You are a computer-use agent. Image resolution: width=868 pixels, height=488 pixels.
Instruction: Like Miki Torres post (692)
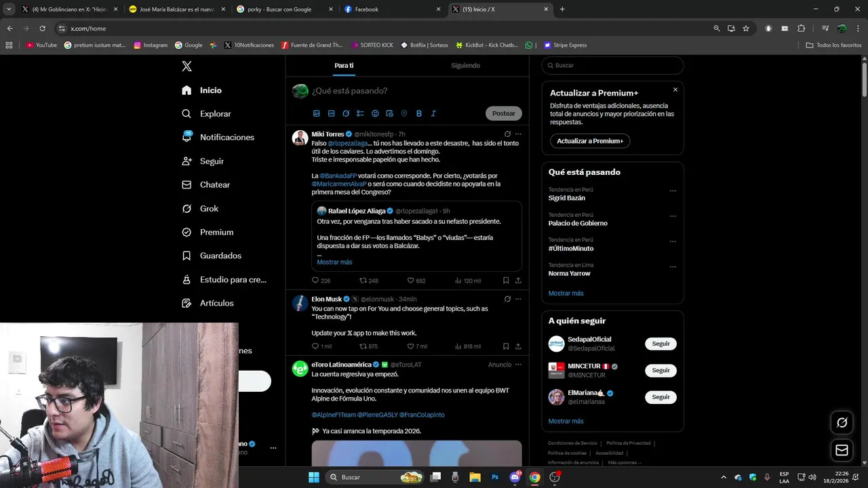(416, 281)
